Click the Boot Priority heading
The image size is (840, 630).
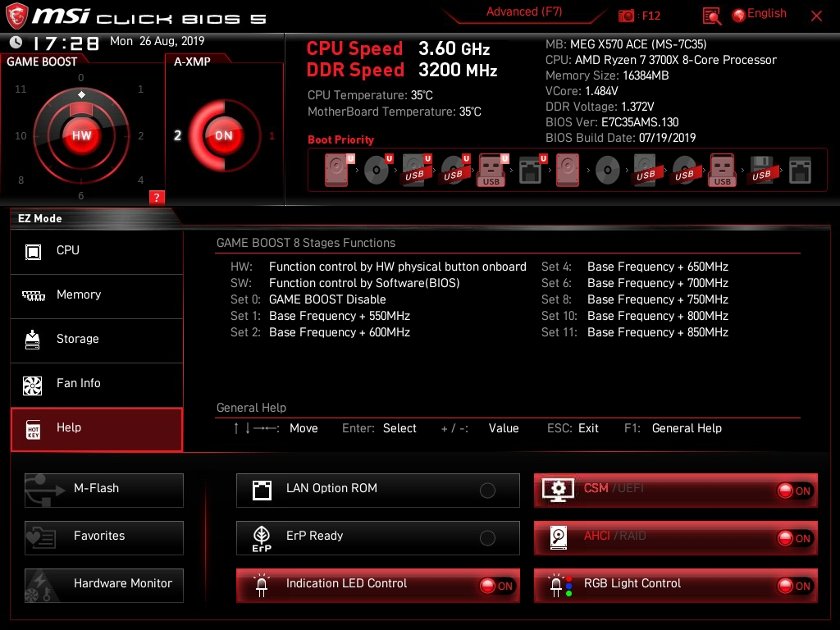(x=340, y=139)
